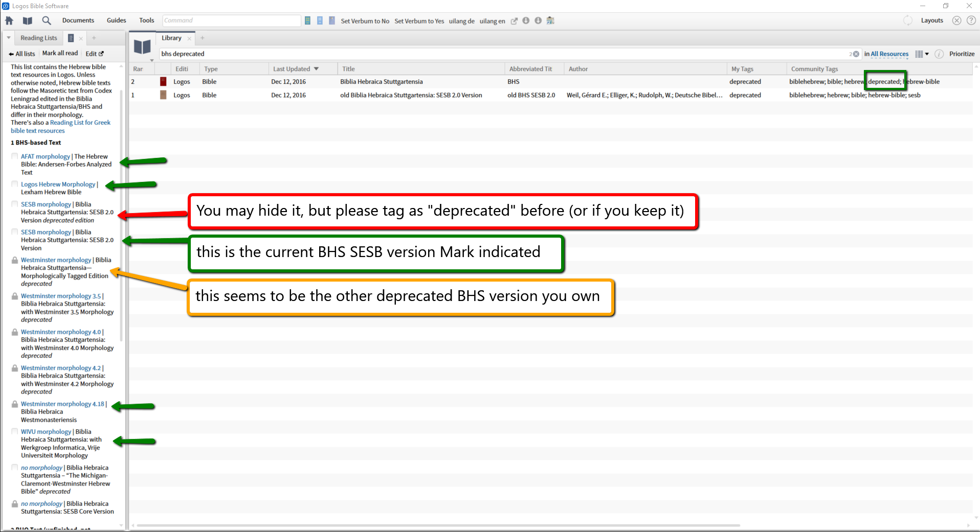
Task: Click the sync status icon
Action: click(908, 20)
